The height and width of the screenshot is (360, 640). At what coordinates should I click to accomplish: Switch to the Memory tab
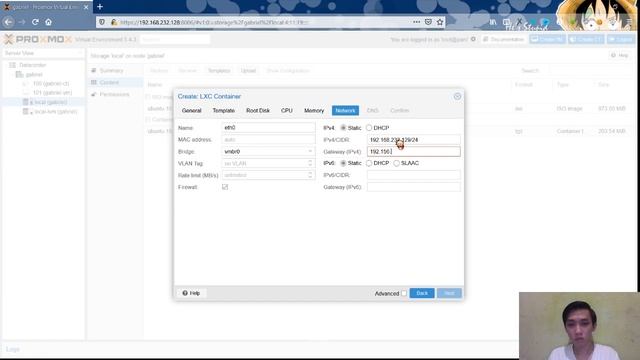coord(314,111)
